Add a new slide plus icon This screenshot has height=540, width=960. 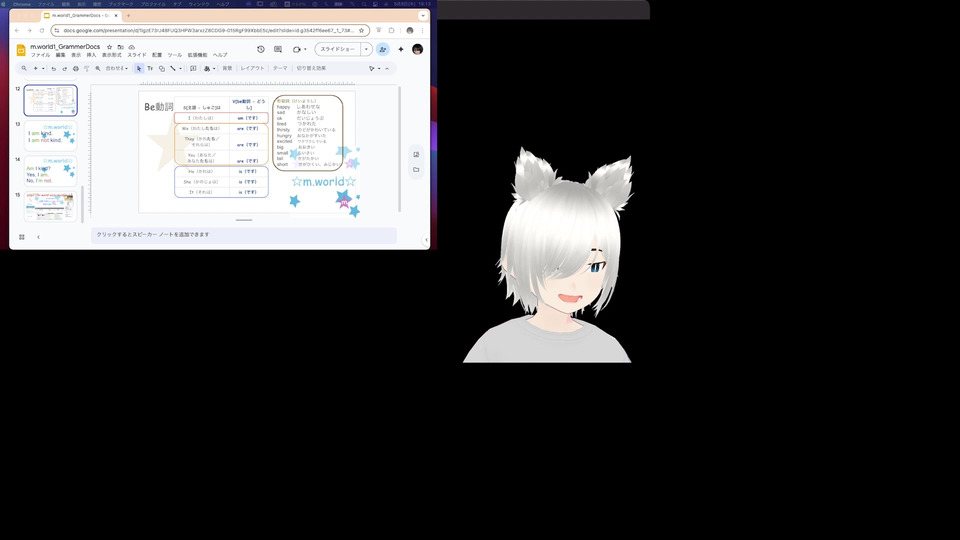coord(36,69)
